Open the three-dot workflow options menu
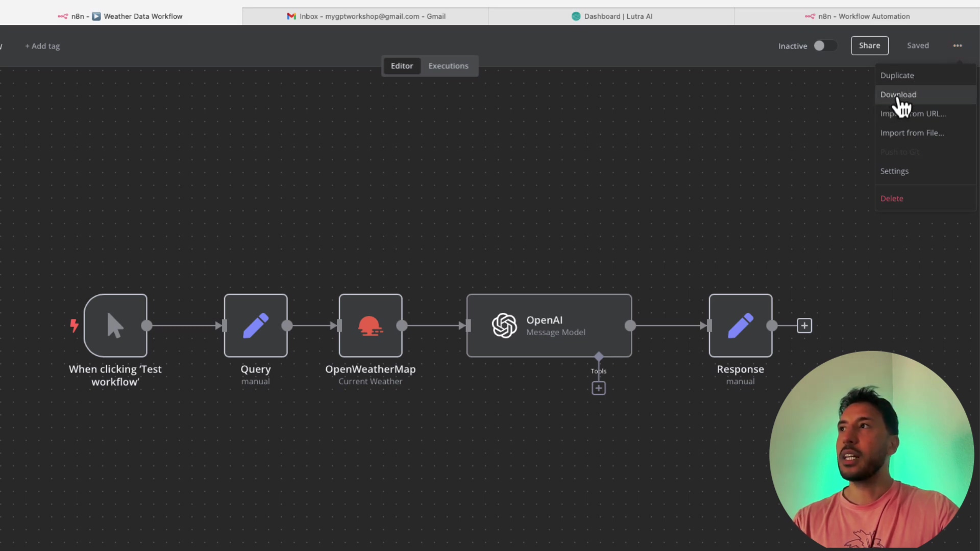The image size is (980, 551). coord(958,46)
